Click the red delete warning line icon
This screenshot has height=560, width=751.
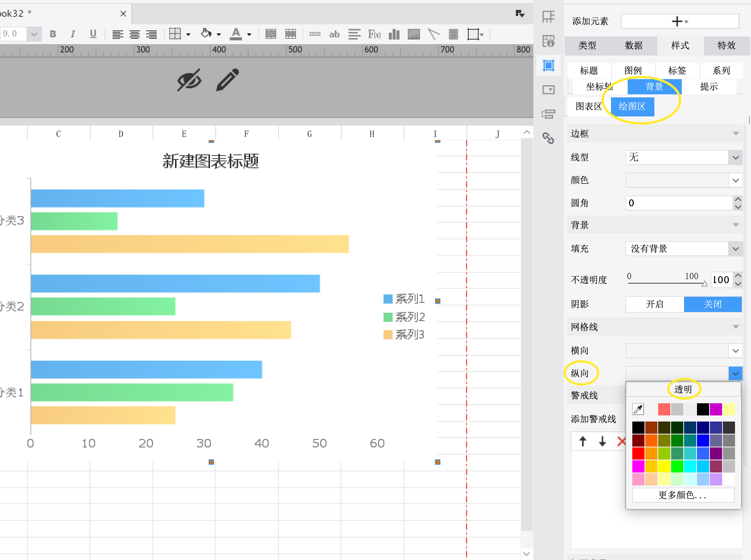(x=621, y=441)
